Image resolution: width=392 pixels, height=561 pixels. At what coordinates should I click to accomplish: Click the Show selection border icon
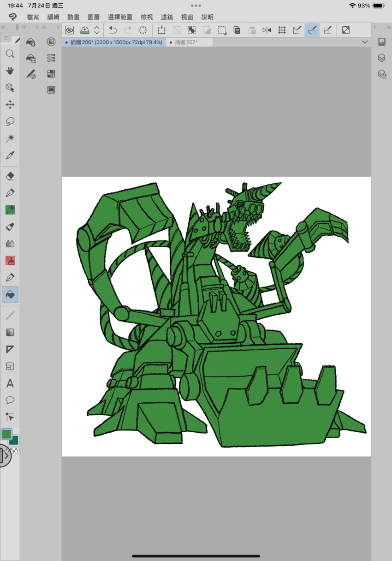click(x=222, y=30)
